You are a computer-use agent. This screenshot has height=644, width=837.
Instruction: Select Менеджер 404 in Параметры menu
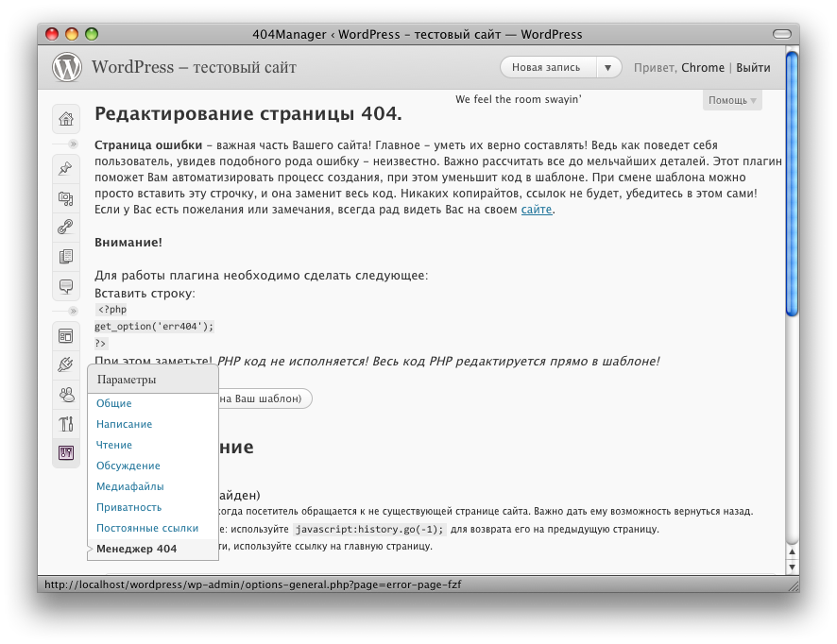137,549
